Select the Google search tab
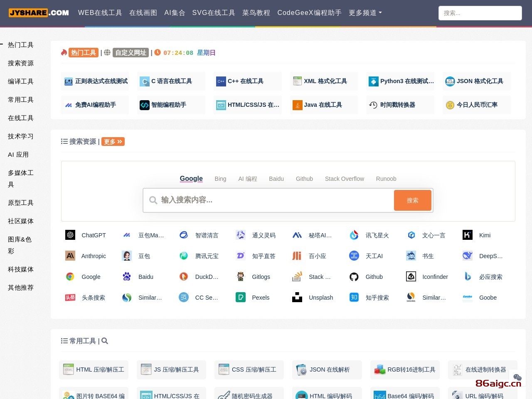 (x=191, y=179)
